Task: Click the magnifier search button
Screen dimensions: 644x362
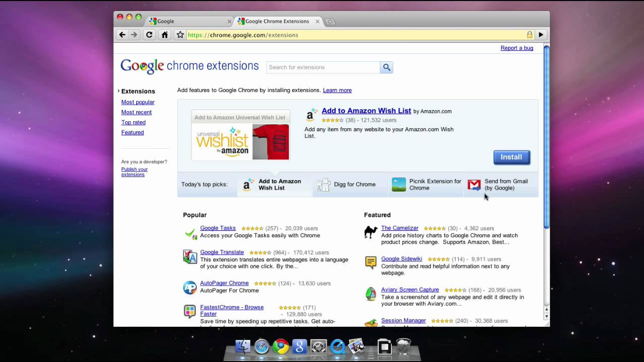Action: (x=386, y=67)
